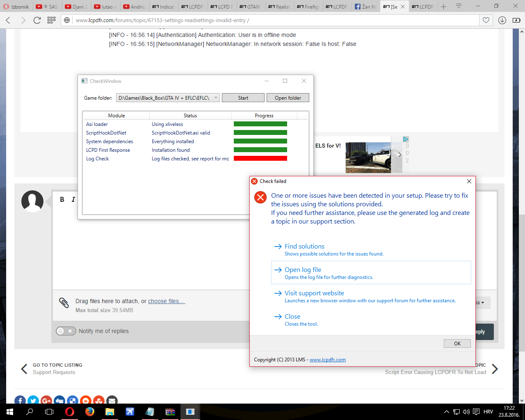The width and height of the screenshot is (525, 420).
Task: Open browser speed dial grid icon
Action: tap(51, 20)
